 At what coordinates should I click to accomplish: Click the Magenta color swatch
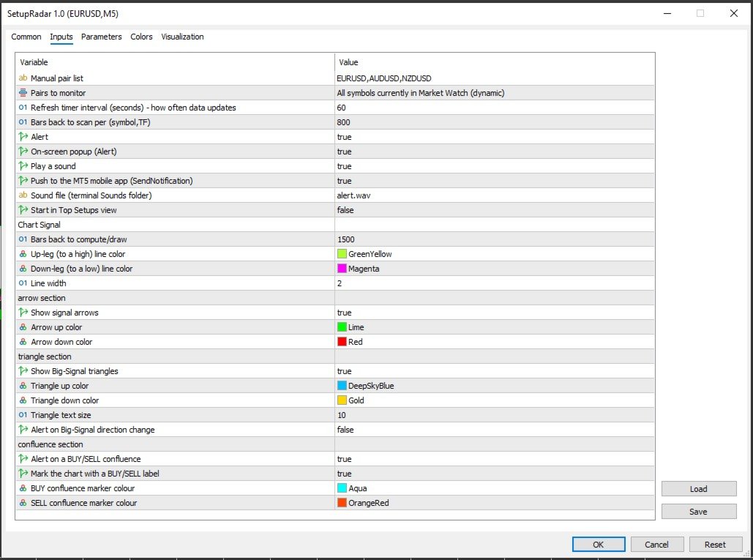pos(342,269)
